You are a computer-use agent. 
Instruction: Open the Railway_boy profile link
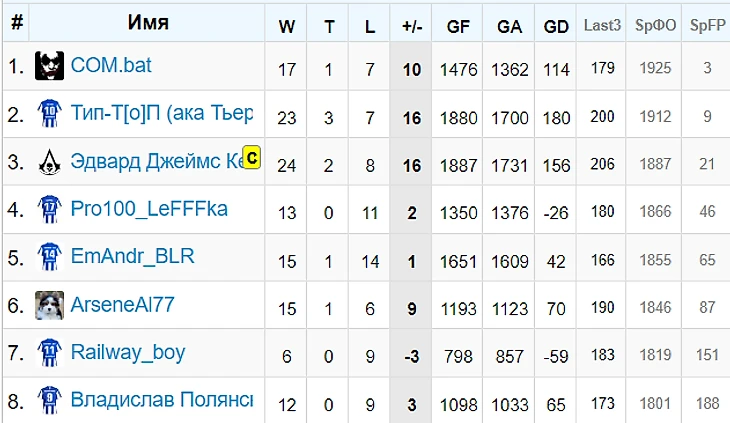click(x=128, y=352)
